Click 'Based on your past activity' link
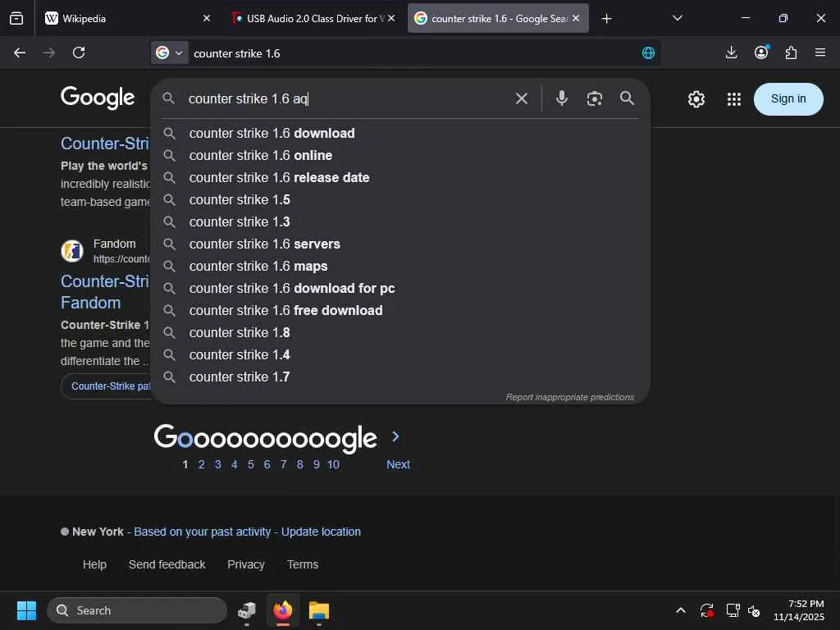 (x=202, y=532)
